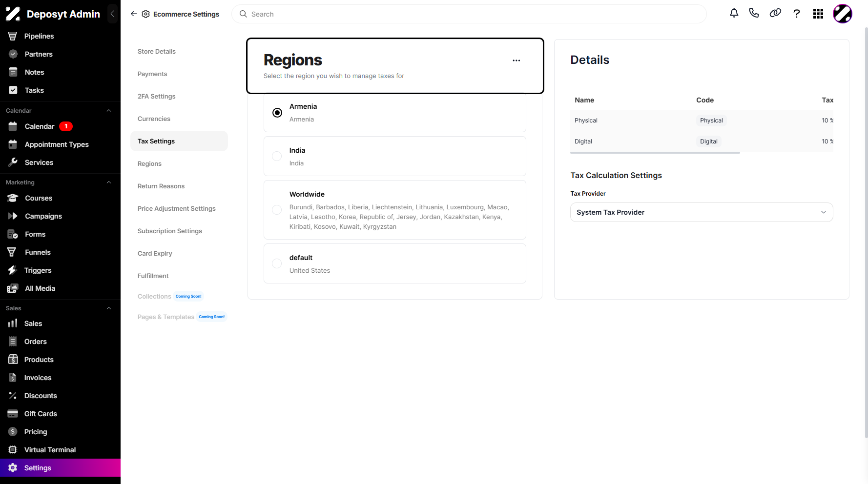Open the help question mark
The width and height of the screenshot is (868, 484).
coord(797,14)
